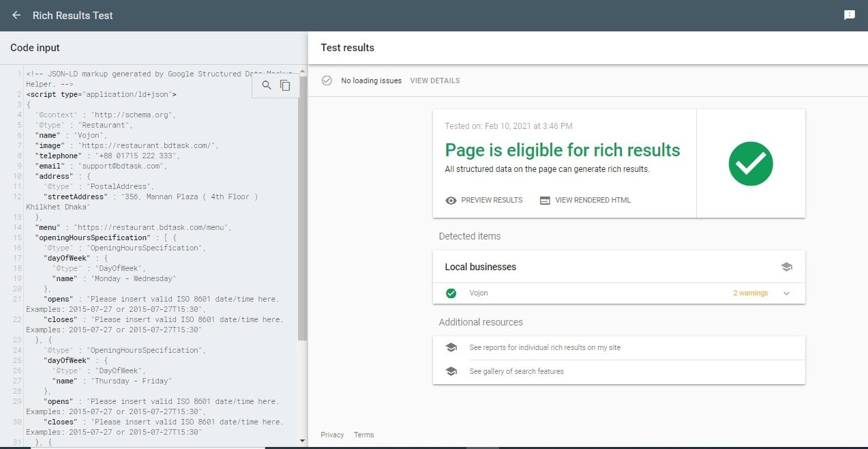Click the check status icon next to Vojon
Viewport: 868px width, 449px height.
coord(451,293)
